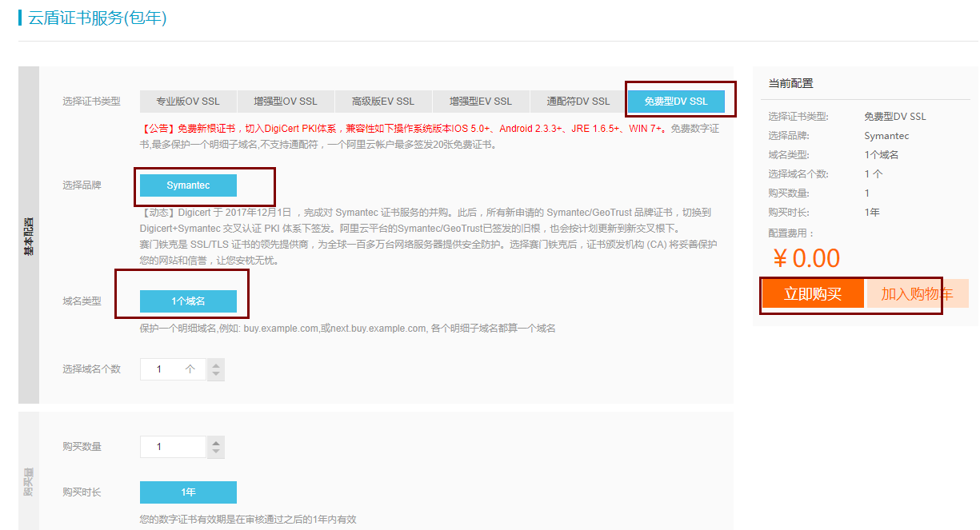The image size is (980, 530).
Task: Click the 云盾证书服务(包年) page title
Action: [x=98, y=18]
